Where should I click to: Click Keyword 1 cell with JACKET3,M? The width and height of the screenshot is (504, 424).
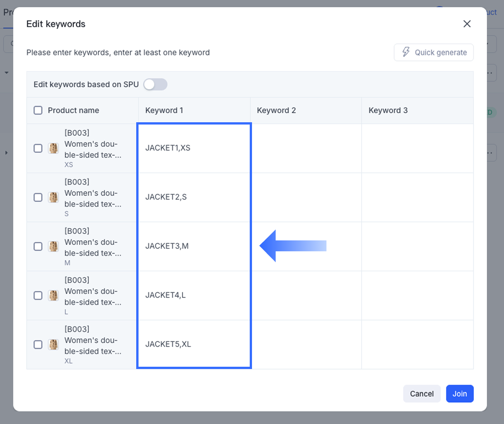[194, 246]
